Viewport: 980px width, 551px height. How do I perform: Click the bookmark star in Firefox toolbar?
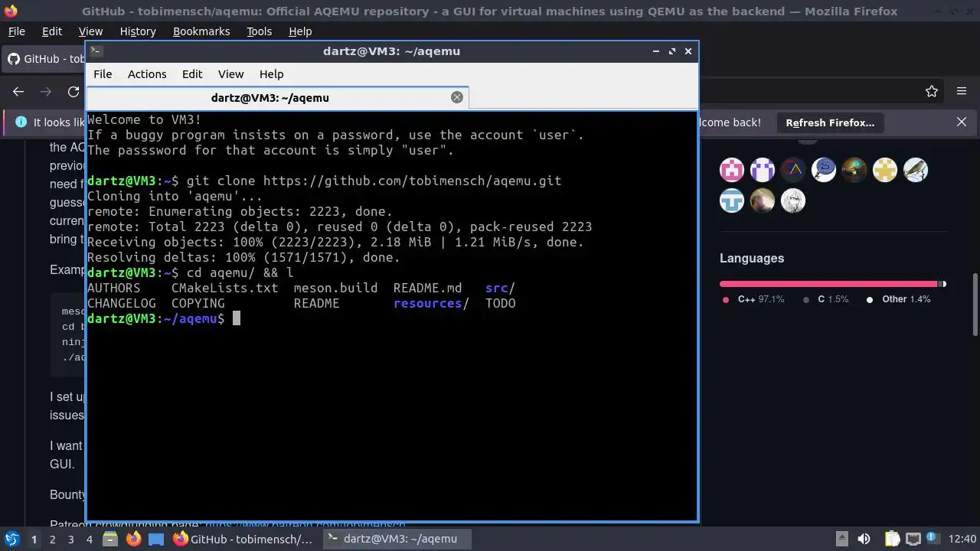pos(932,91)
